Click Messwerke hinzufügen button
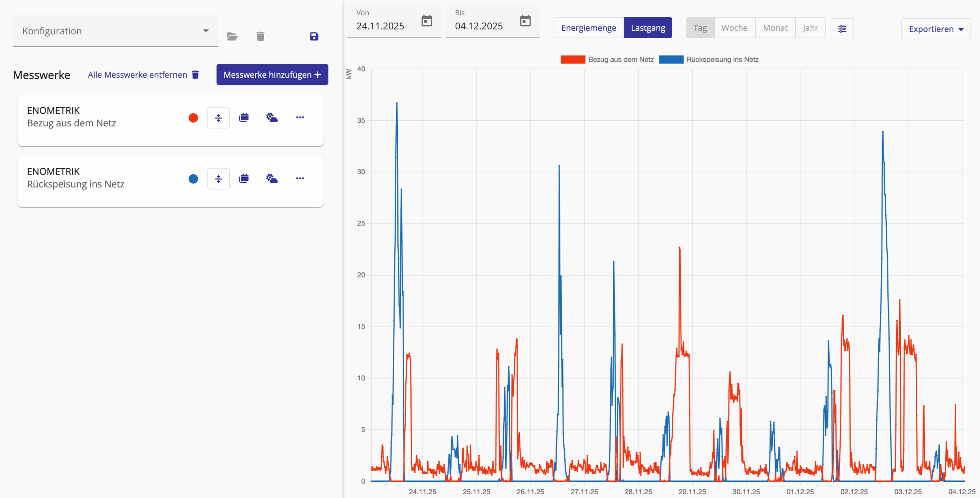Image resolution: width=980 pixels, height=498 pixels. coord(272,75)
